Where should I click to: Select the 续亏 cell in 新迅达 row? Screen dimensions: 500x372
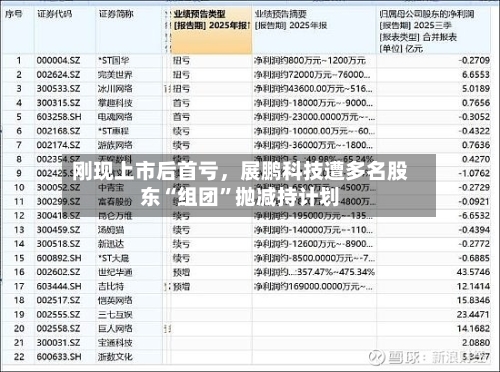[181, 244]
